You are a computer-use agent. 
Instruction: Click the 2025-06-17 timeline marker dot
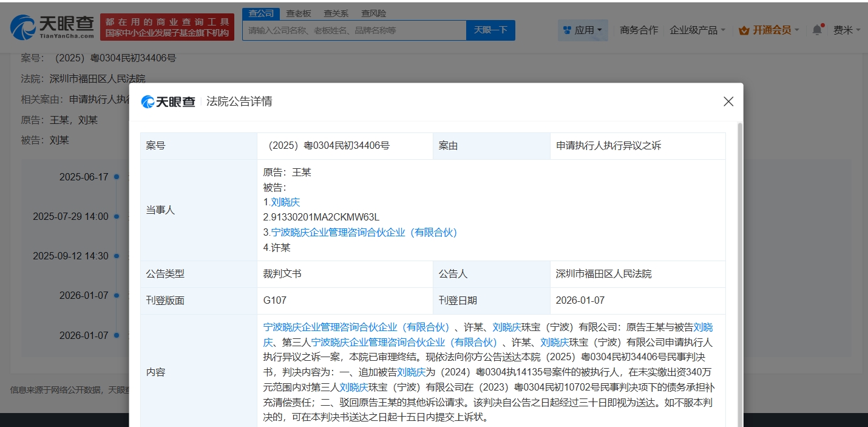(115, 177)
